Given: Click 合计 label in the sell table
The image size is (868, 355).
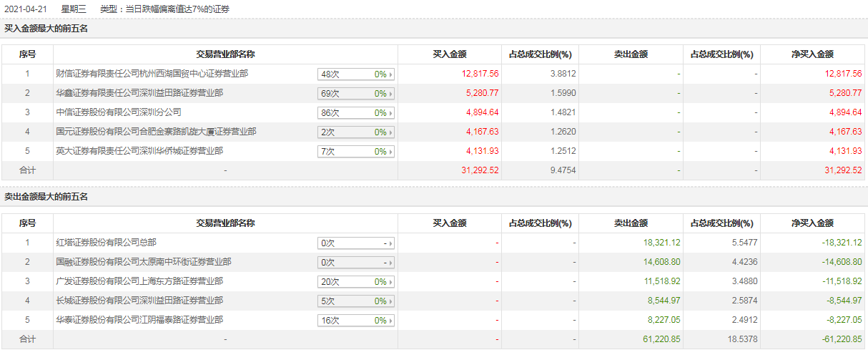Looking at the screenshot, I should pos(27,339).
